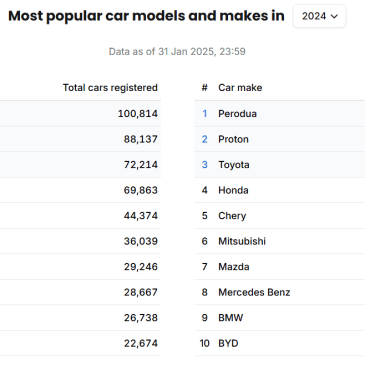The height and width of the screenshot is (365, 365).
Task: Click the Mercedes Benz row
Action: [279, 292]
